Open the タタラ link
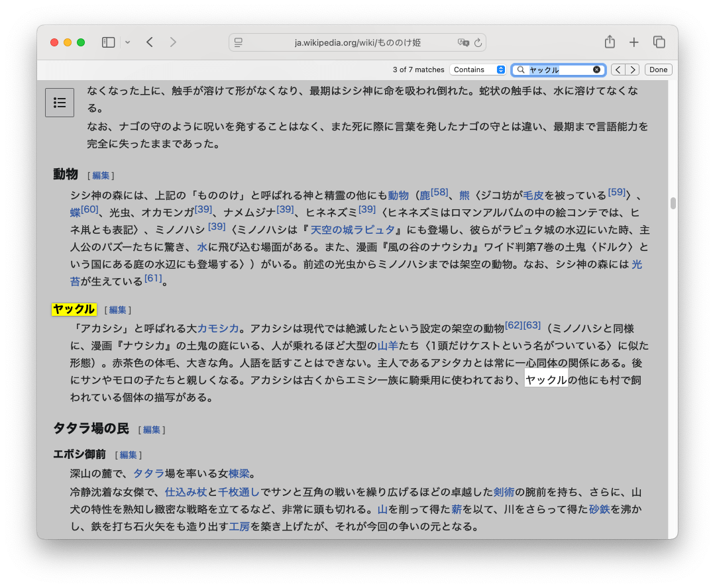Image resolution: width=715 pixels, height=588 pixels. tap(148, 473)
